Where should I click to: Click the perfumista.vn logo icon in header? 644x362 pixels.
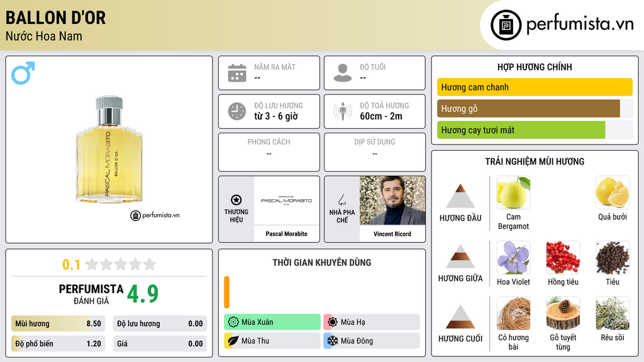[506, 25]
